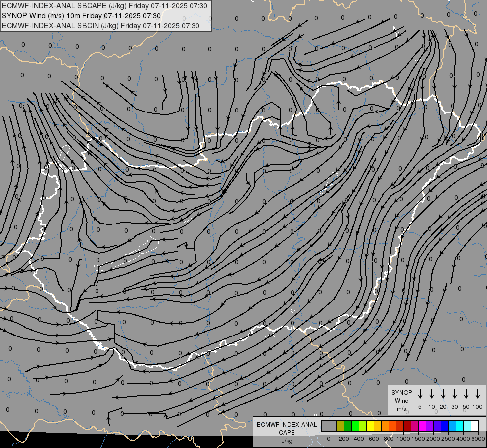Select the palest cyan CAPE legend swatch
This screenshot has height=448, width=487.
(468, 426)
